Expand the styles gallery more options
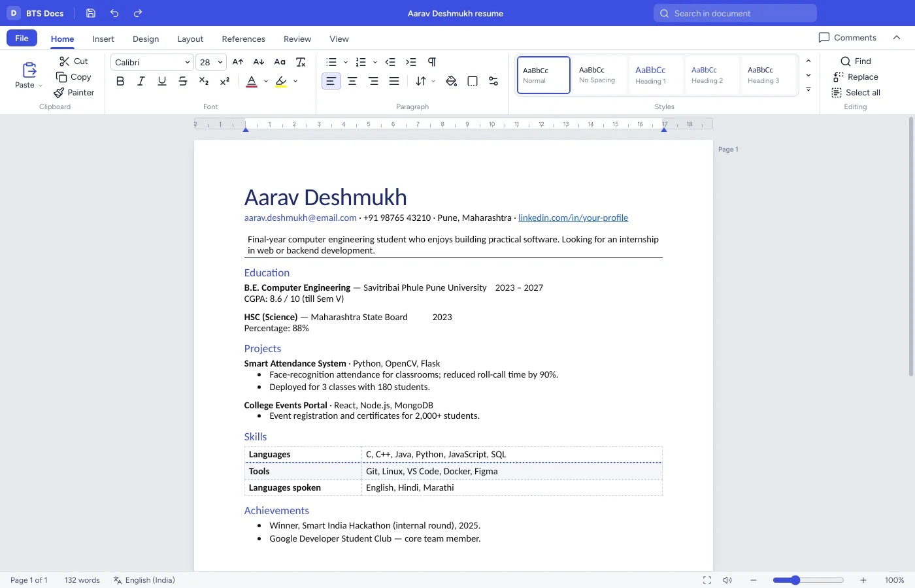Screen dimensions: 915x588 pos(808,90)
